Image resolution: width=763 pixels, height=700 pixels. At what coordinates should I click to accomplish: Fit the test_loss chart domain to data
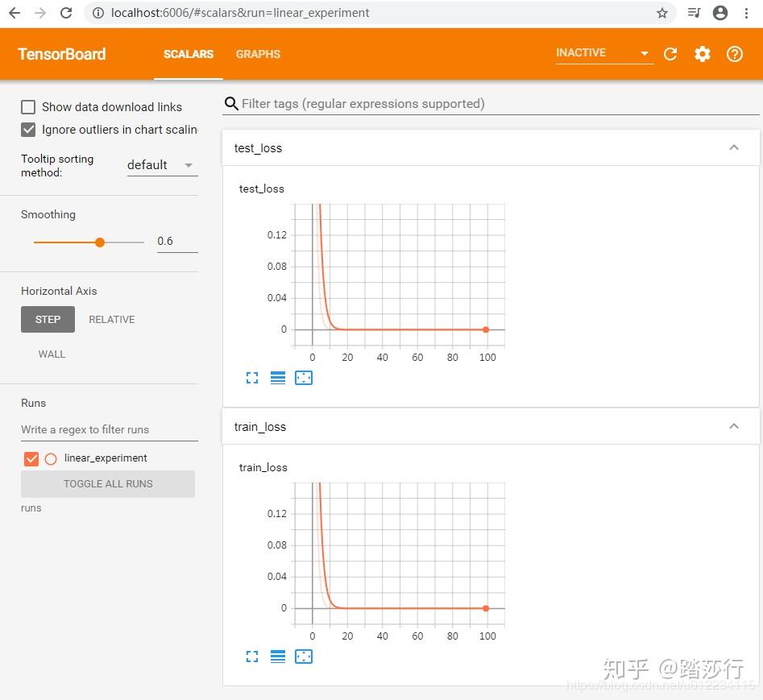pyautogui.click(x=303, y=377)
